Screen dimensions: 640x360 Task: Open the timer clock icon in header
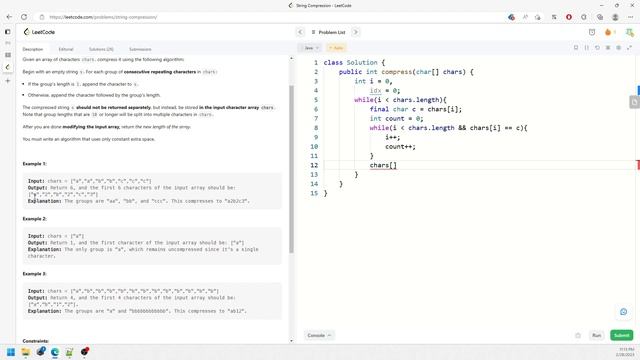pos(592,32)
